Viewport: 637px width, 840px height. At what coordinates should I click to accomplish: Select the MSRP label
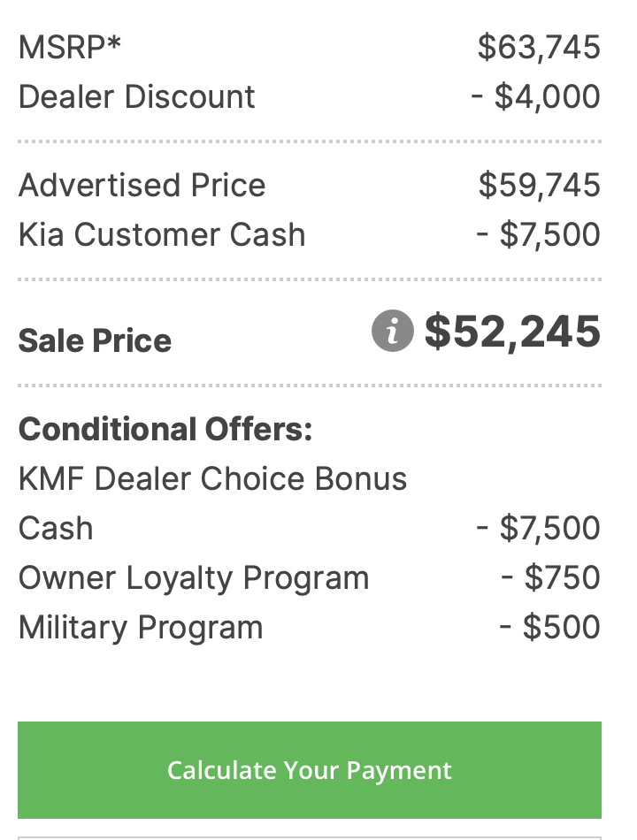(x=70, y=47)
